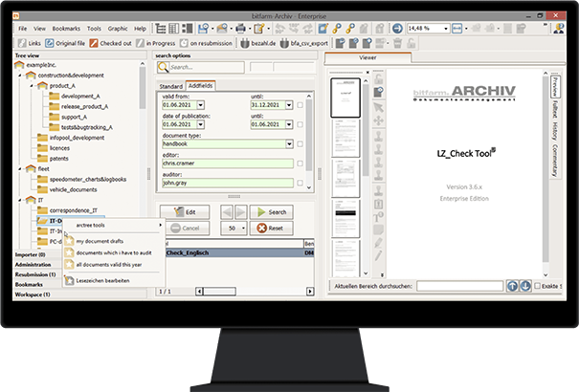The image size is (579, 392).
Task: Click the bezahl.de plugin icon
Action: coord(258,43)
